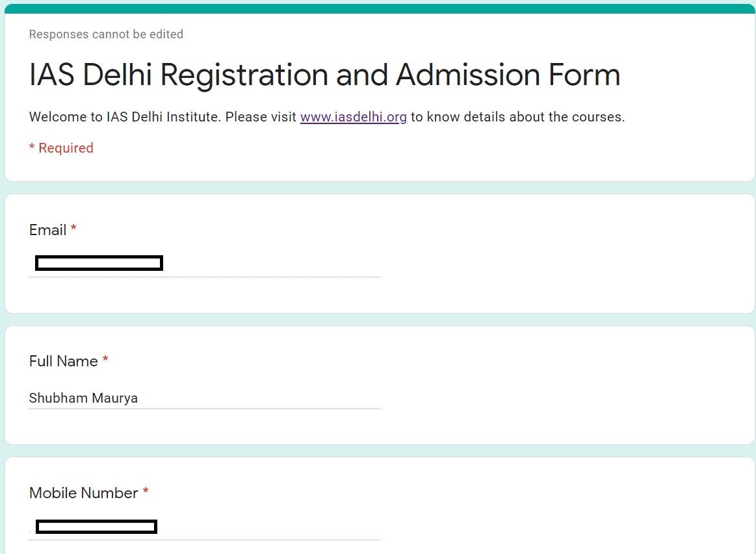Click the Full Name question label
Viewport: 756px width, 554px height.
tap(63, 361)
